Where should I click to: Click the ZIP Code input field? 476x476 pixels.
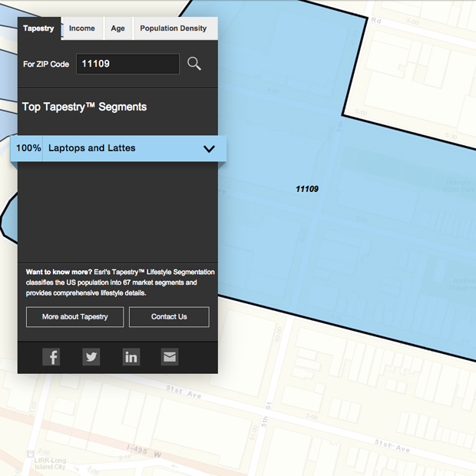pyautogui.click(x=127, y=64)
